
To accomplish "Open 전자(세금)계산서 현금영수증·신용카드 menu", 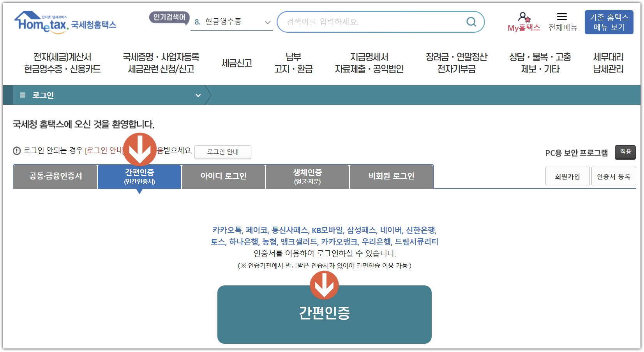I will tap(62, 63).
